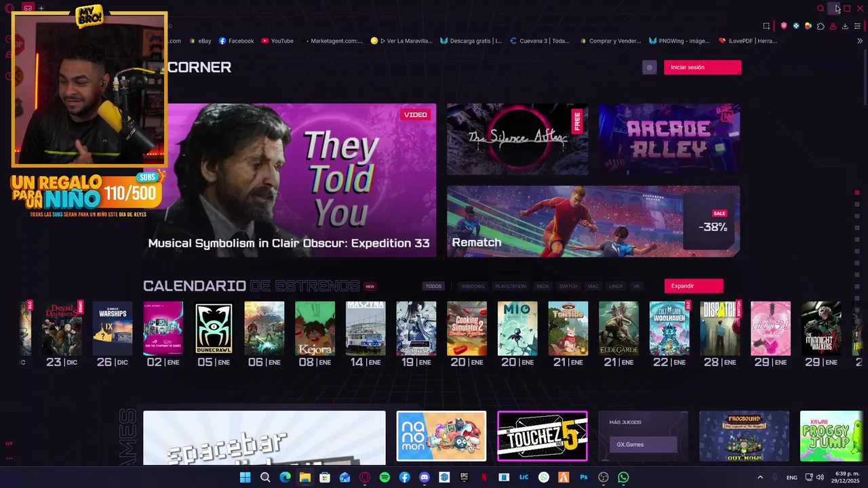The width and height of the screenshot is (868, 488).
Task: Open the eBay bookmark
Action: tap(201, 41)
